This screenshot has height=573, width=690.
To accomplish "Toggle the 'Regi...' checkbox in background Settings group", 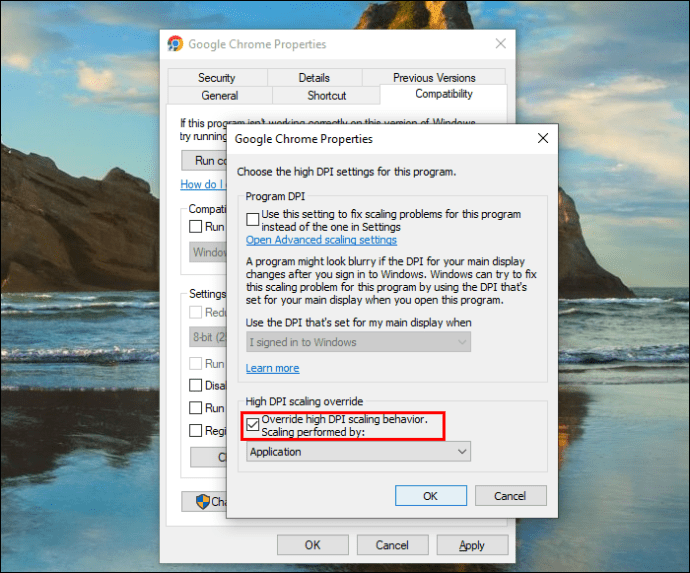I will 195,430.
